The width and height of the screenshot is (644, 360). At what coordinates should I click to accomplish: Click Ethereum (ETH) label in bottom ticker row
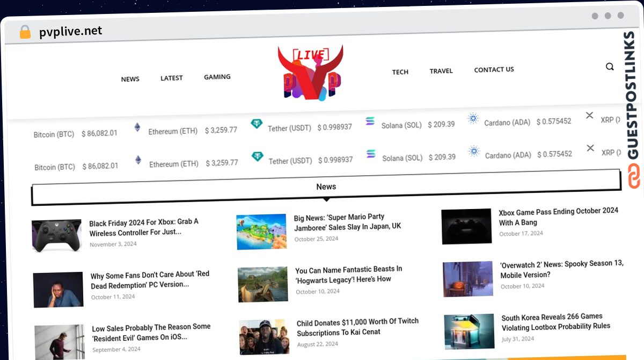click(174, 164)
